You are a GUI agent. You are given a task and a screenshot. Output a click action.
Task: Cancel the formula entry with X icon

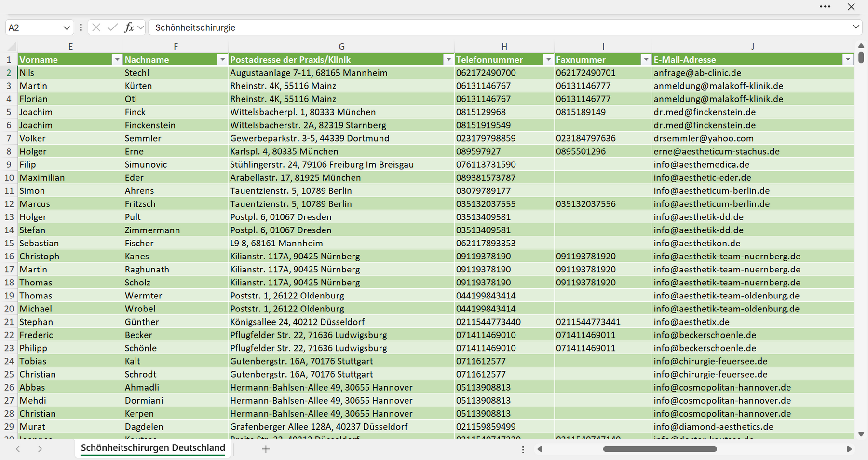click(96, 27)
